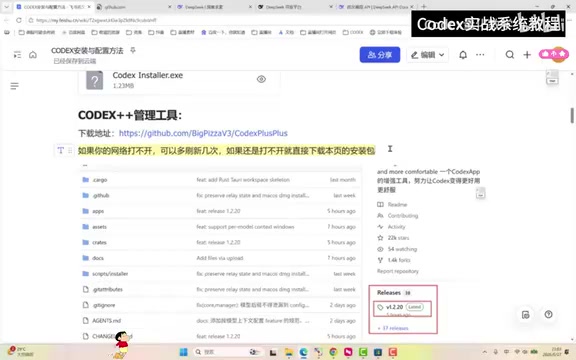576x360 pixels.
Task: Open the user avatar profile
Action: 558,55
